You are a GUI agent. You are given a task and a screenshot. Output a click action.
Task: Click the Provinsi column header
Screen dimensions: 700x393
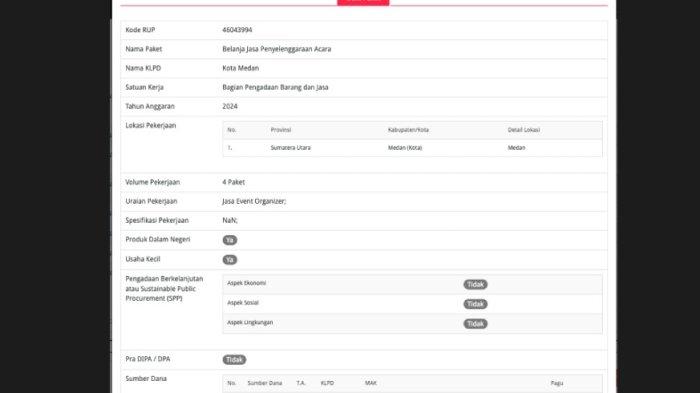tap(281, 130)
